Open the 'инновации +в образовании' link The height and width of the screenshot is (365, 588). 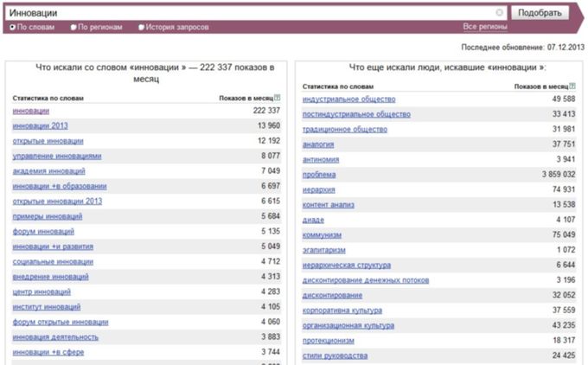tap(60, 186)
